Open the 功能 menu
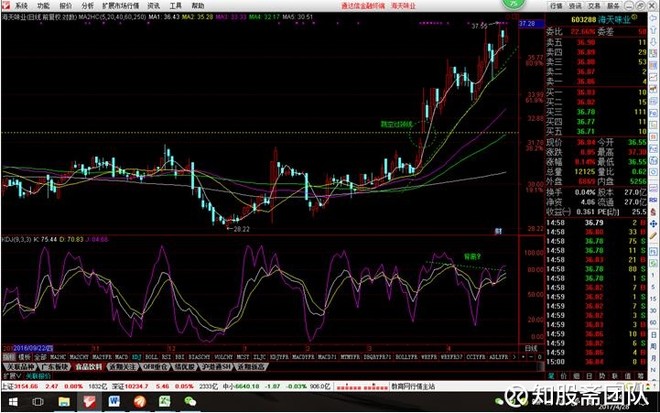This screenshot has height=413, width=660. (x=43, y=6)
